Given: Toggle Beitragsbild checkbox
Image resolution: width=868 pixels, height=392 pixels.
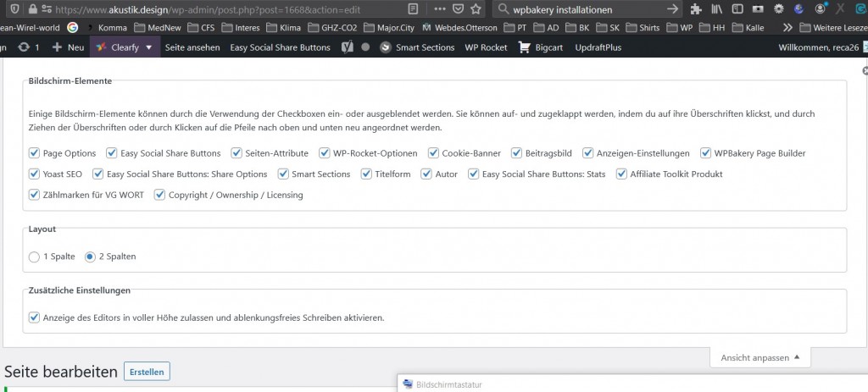Looking at the screenshot, I should (x=517, y=153).
